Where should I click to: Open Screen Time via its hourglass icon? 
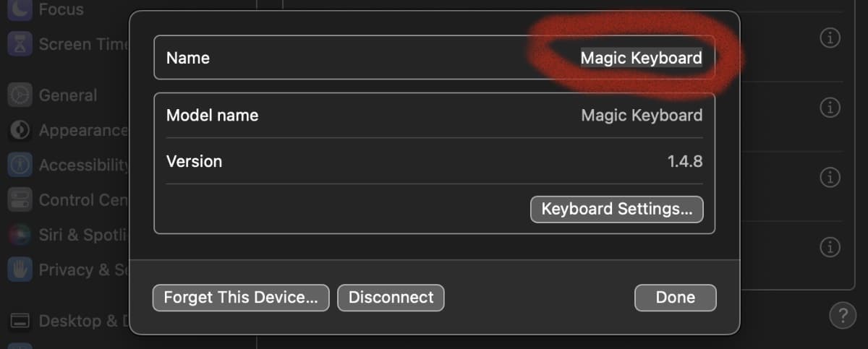tap(20, 44)
